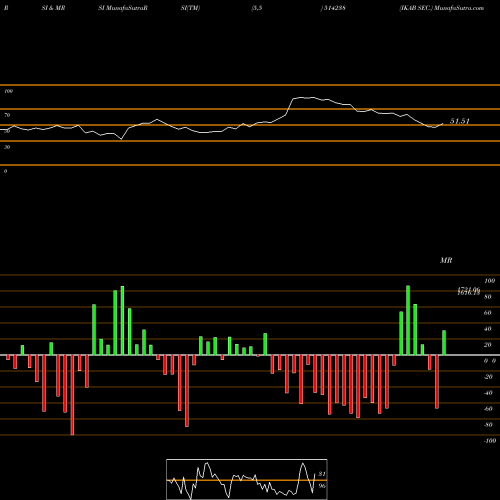The width and height of the screenshot is (500, 500).
Task: Click MR right-axis label 60
Action: coord(488,313)
